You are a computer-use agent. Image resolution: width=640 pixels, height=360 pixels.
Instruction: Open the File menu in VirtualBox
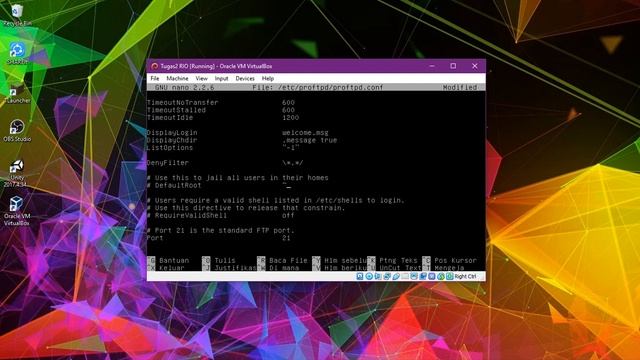coord(155,78)
